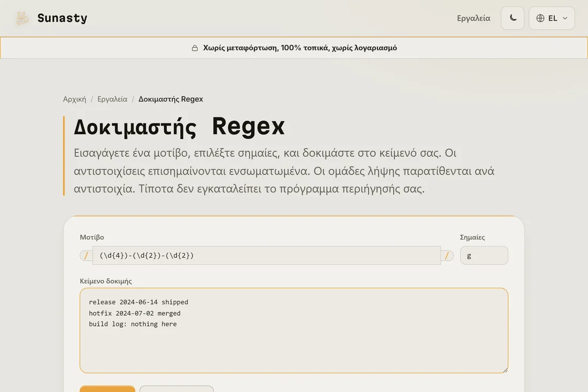Click the Sunasty cat logo icon
Image resolution: width=588 pixels, height=392 pixels.
pos(22,18)
